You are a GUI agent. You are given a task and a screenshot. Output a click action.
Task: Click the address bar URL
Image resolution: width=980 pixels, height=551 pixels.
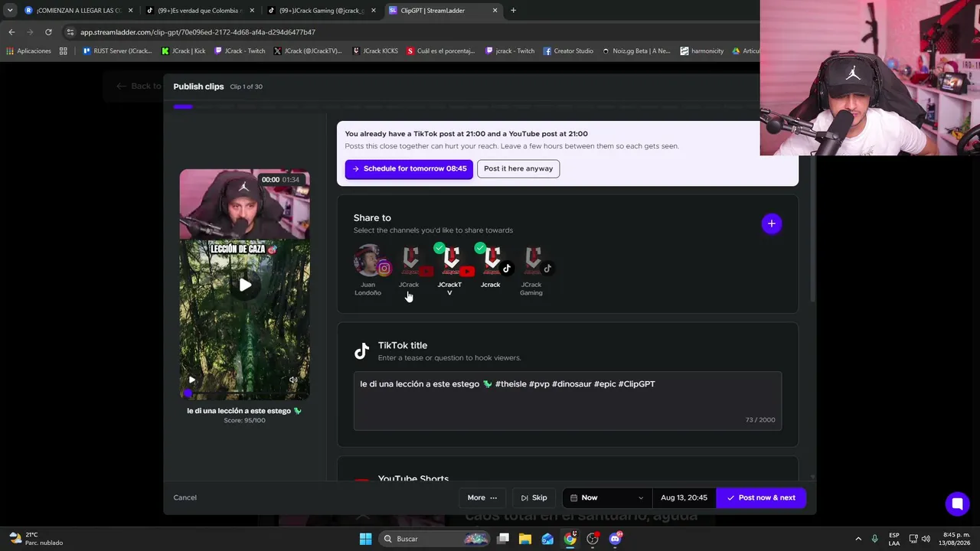[198, 32]
